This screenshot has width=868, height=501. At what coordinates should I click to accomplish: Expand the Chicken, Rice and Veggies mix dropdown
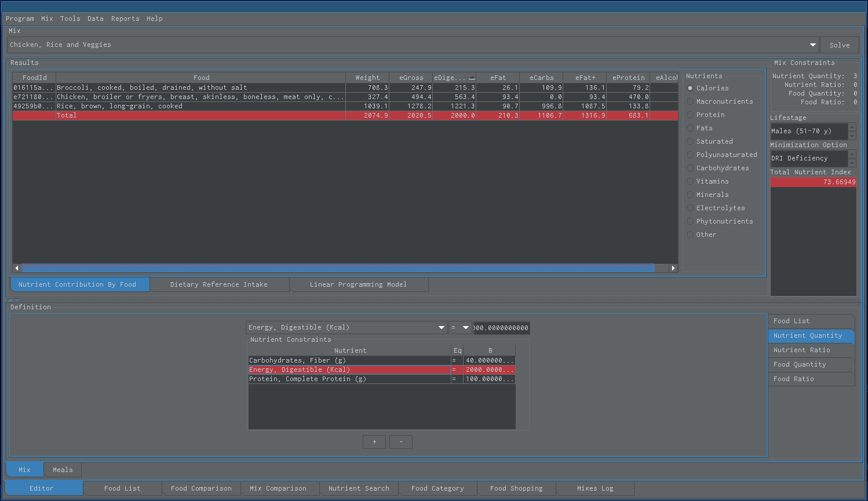812,45
